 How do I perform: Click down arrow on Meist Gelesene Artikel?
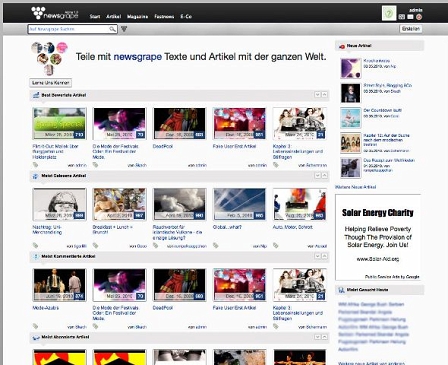[x=318, y=175]
